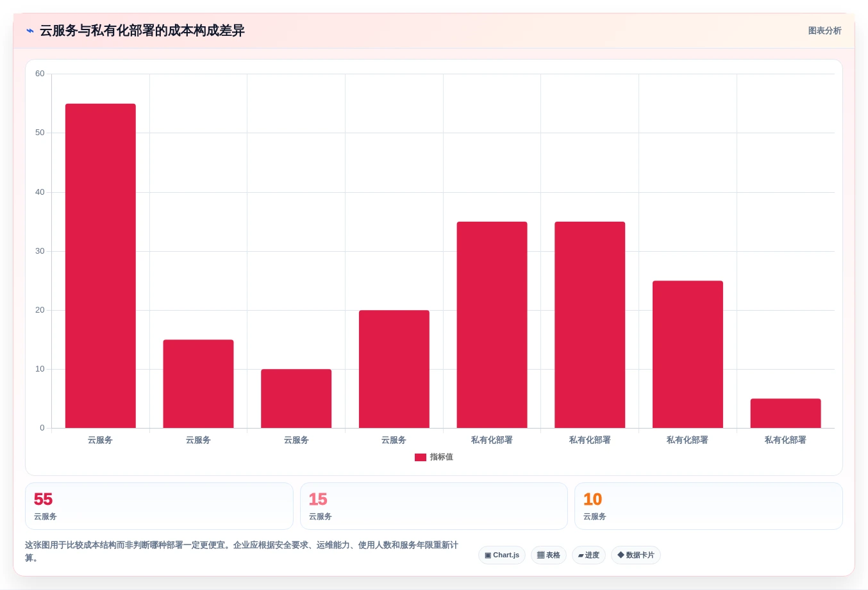Click the 云服务 bar valued 10
Screen dimensions: 868x590
tap(296, 398)
